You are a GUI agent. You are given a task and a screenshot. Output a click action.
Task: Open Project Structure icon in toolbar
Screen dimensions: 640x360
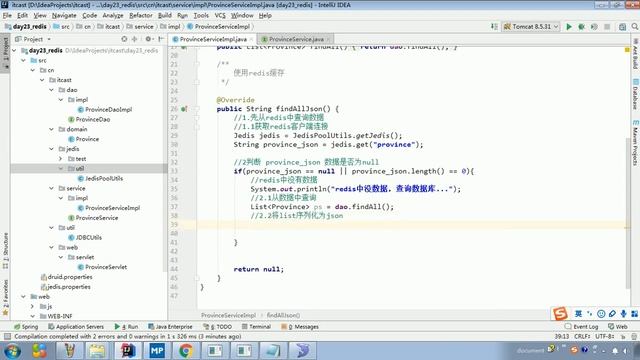click(622, 27)
